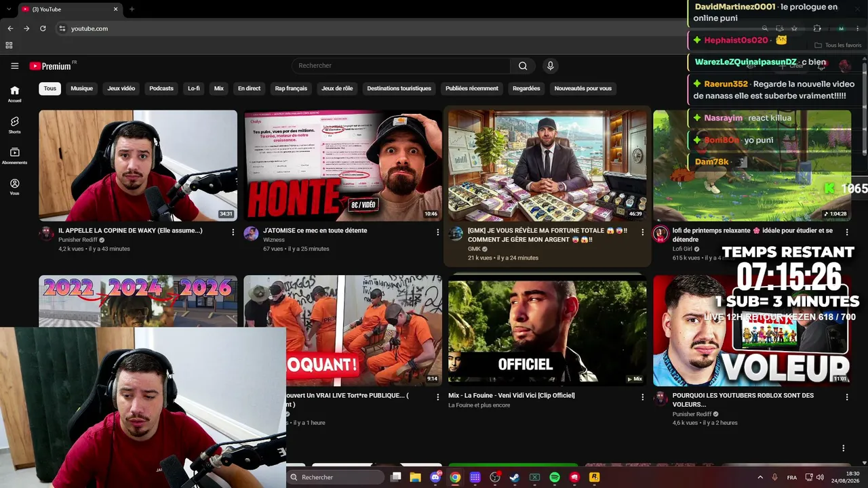868x488 pixels.
Task: Select the Tous filter chip
Action: 50,88
